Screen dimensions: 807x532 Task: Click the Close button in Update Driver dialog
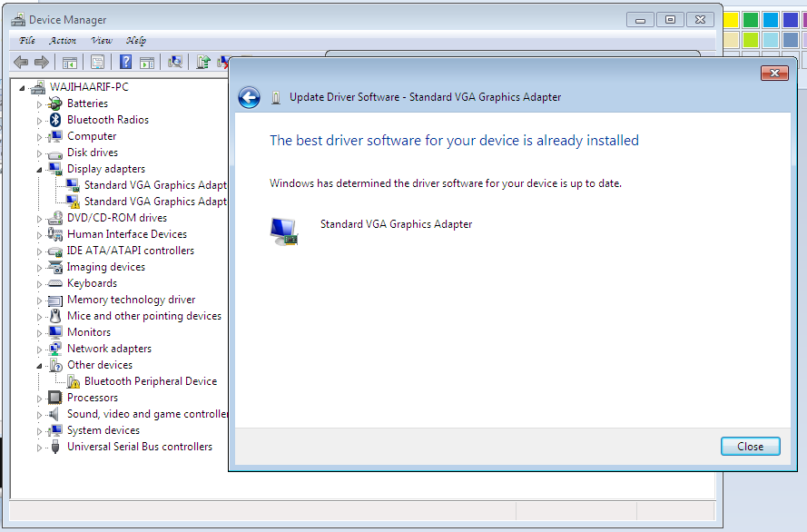click(x=751, y=447)
